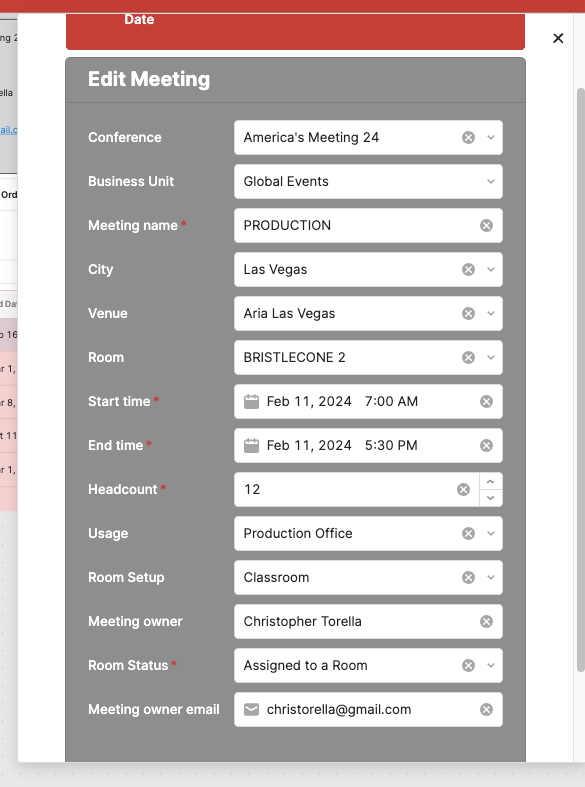Click the Las Vegas city value
This screenshot has height=787, width=585.
[x=275, y=270]
